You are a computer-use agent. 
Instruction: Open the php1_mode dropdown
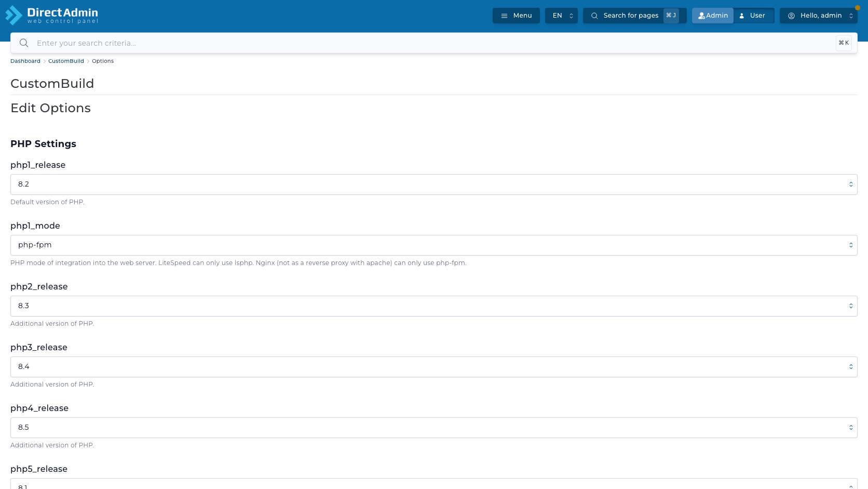[x=434, y=245]
